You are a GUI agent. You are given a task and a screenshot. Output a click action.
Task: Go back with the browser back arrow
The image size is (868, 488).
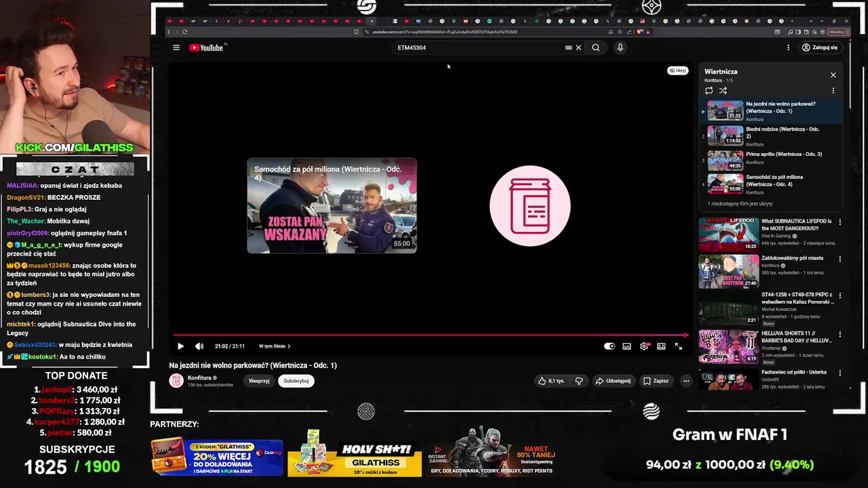coord(170,32)
